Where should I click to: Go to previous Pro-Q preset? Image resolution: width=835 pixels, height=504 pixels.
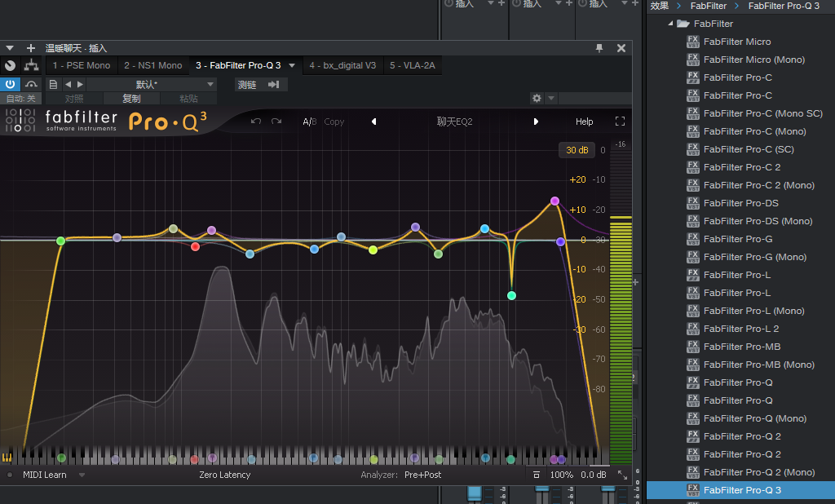[373, 122]
